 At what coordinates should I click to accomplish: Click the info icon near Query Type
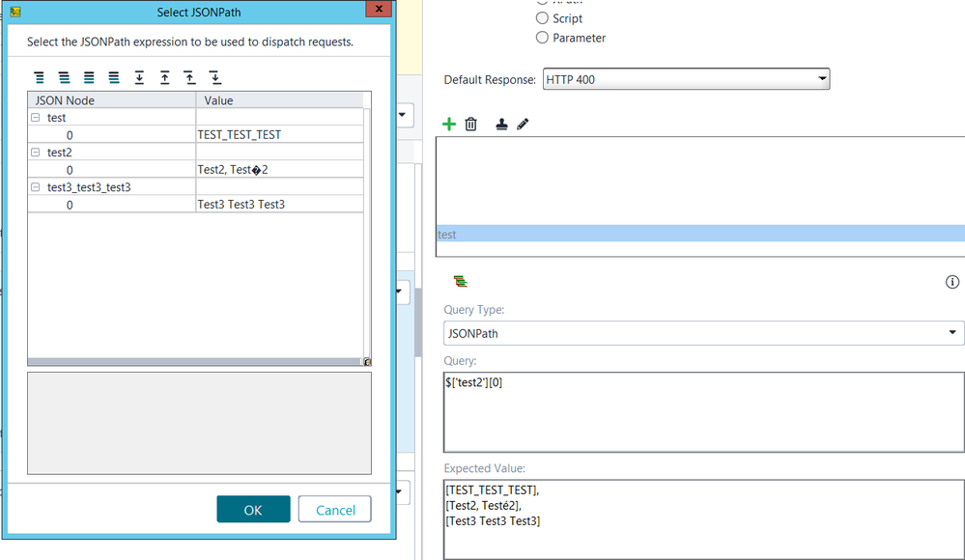[x=952, y=282]
